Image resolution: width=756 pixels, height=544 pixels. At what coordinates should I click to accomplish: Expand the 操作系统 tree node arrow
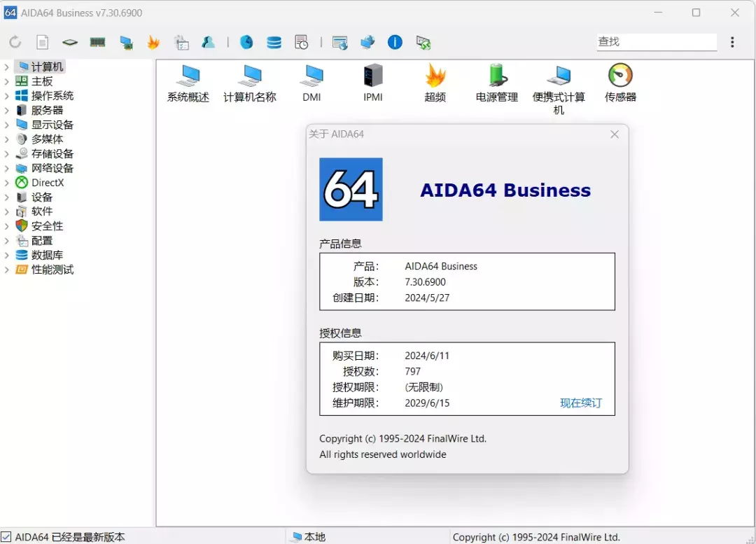tap(6, 96)
